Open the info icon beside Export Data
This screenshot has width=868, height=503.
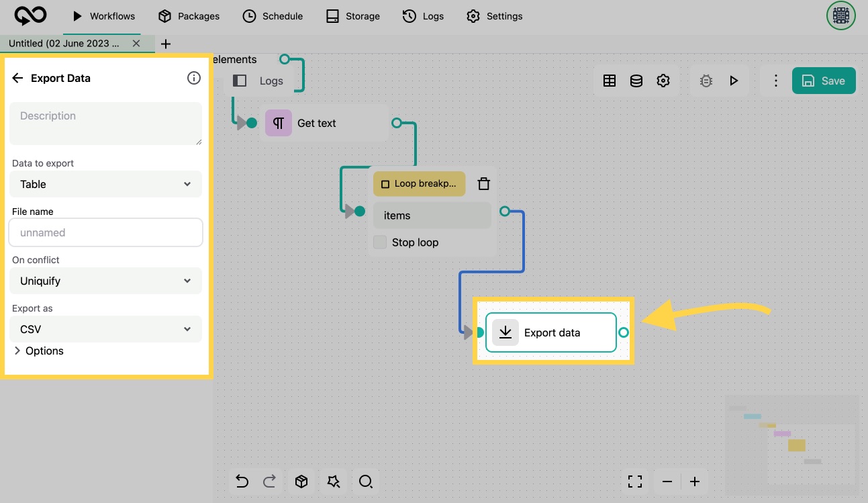193,78
